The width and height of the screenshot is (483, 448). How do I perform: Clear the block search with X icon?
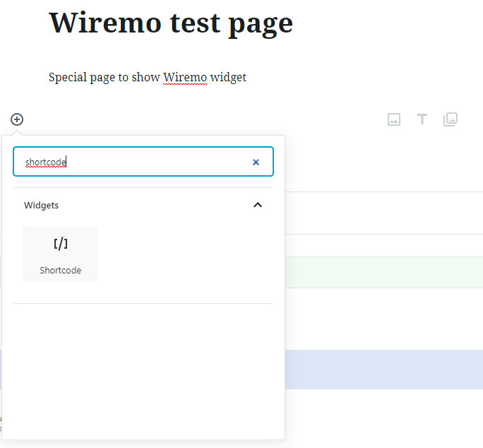point(256,163)
